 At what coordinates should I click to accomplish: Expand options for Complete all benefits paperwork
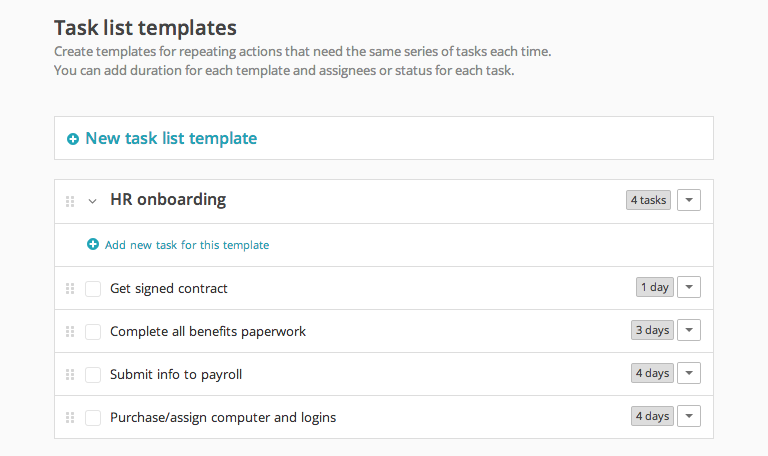click(x=689, y=330)
